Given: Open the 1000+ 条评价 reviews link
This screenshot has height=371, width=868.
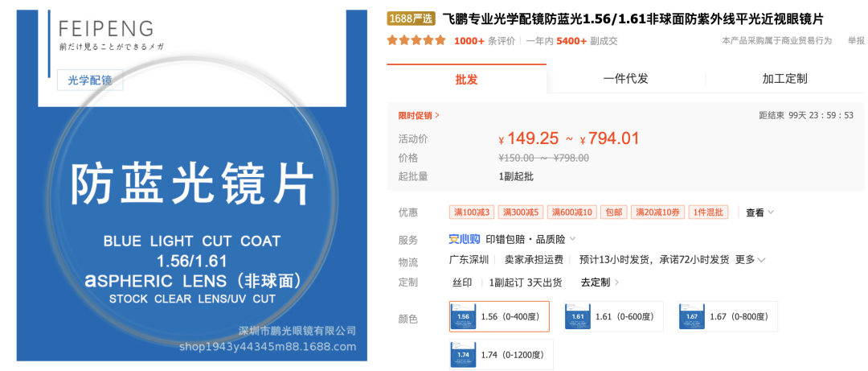Looking at the screenshot, I should point(485,41).
